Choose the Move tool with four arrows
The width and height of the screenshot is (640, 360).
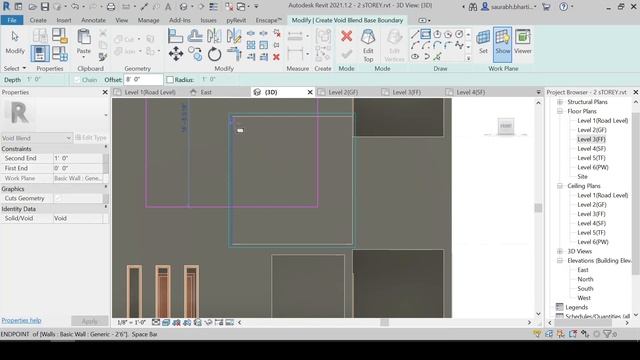coord(176,53)
